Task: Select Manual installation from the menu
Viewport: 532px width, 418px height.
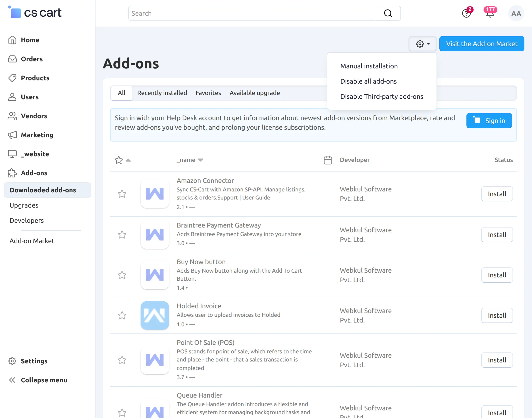Action: tap(369, 66)
